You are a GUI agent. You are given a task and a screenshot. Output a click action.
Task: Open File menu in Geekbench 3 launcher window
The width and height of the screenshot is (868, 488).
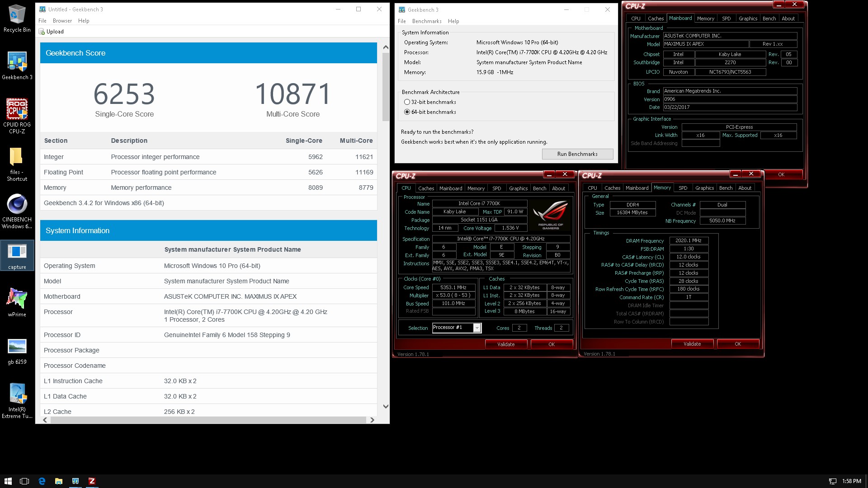[402, 21]
